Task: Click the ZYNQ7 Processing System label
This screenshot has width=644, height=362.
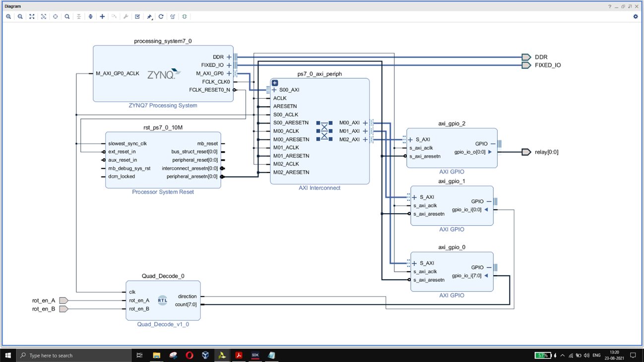Action: pyautogui.click(x=163, y=106)
